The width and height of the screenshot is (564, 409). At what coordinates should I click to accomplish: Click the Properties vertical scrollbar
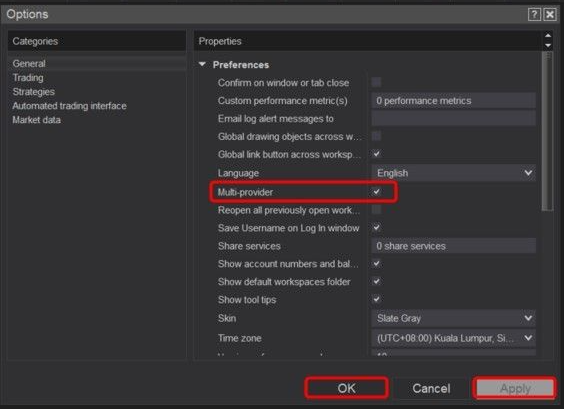coord(547,131)
